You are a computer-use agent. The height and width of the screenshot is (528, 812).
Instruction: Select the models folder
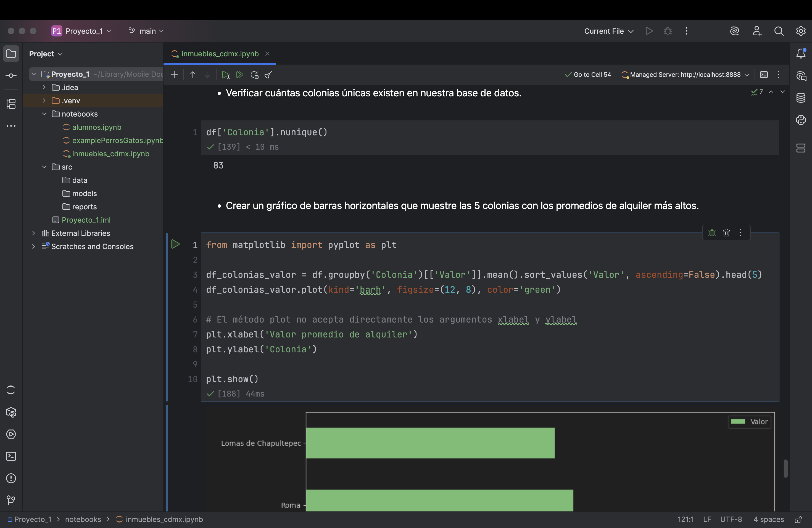coord(84,193)
